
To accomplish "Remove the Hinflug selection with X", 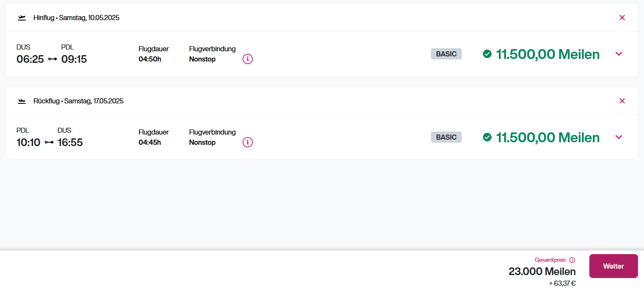I will tap(622, 18).
